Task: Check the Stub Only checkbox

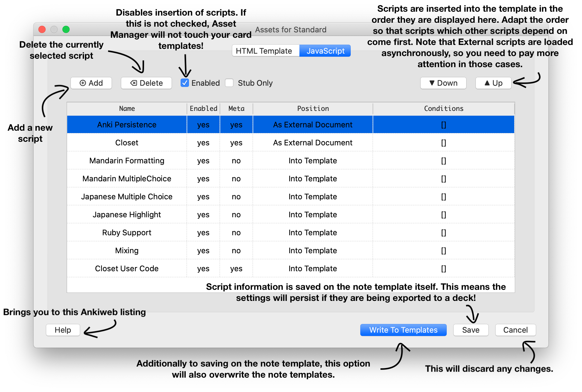Action: click(229, 83)
